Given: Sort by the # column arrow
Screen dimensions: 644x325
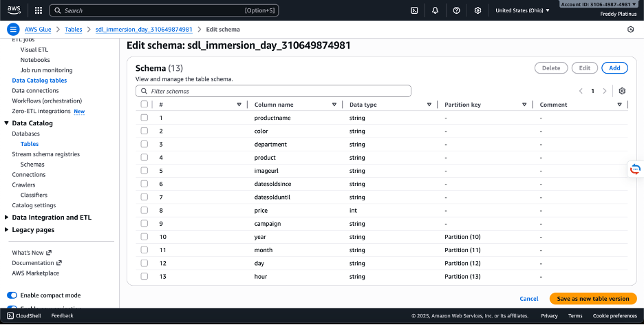Looking at the screenshot, I should tap(239, 105).
